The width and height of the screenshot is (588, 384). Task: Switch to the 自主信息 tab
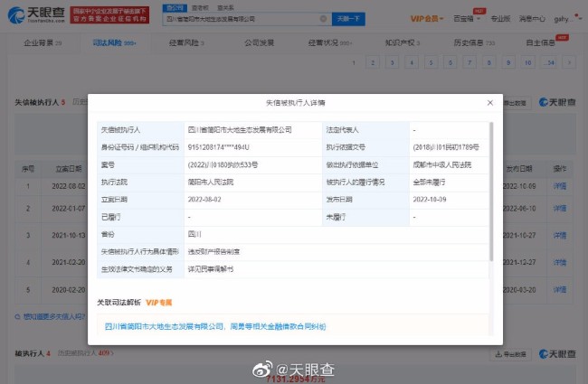click(540, 43)
